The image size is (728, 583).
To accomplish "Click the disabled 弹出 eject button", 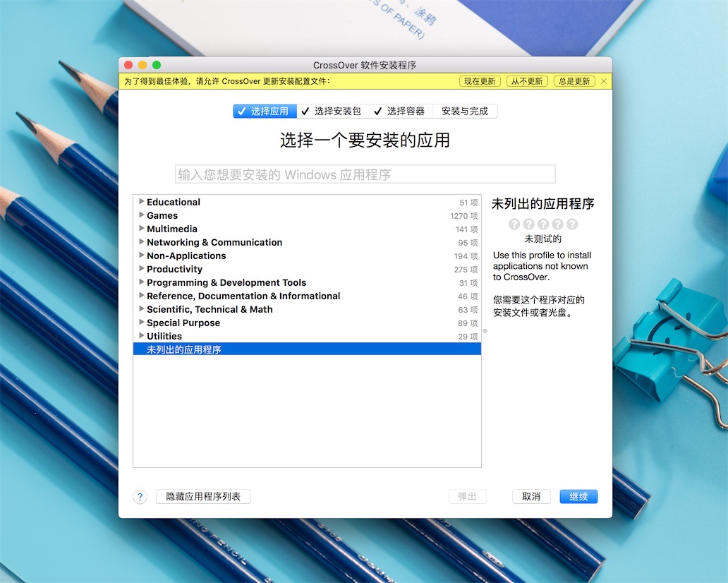I will 467,497.
